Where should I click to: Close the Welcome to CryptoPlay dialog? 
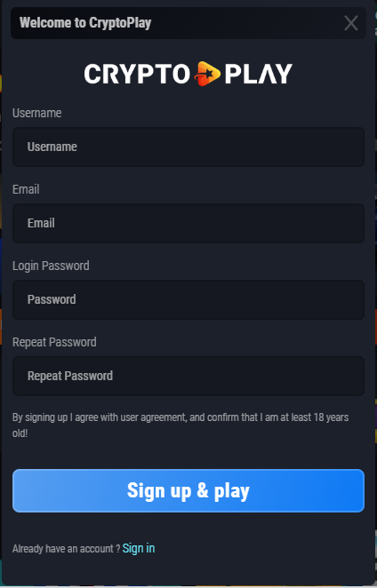(x=350, y=23)
